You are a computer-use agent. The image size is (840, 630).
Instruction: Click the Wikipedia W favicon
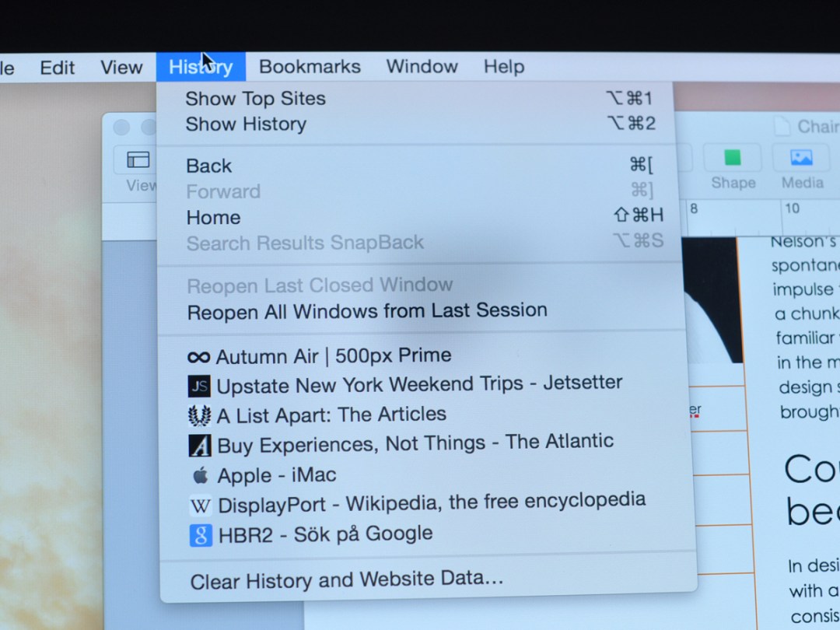pyautogui.click(x=201, y=506)
